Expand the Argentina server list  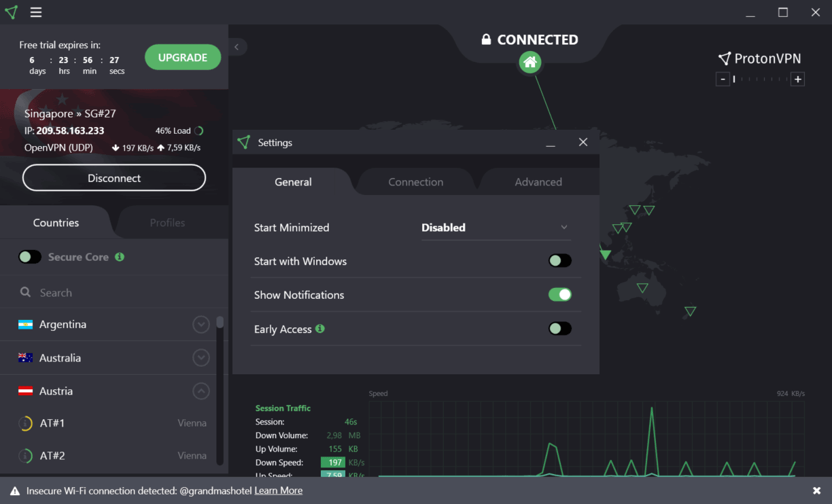click(201, 325)
